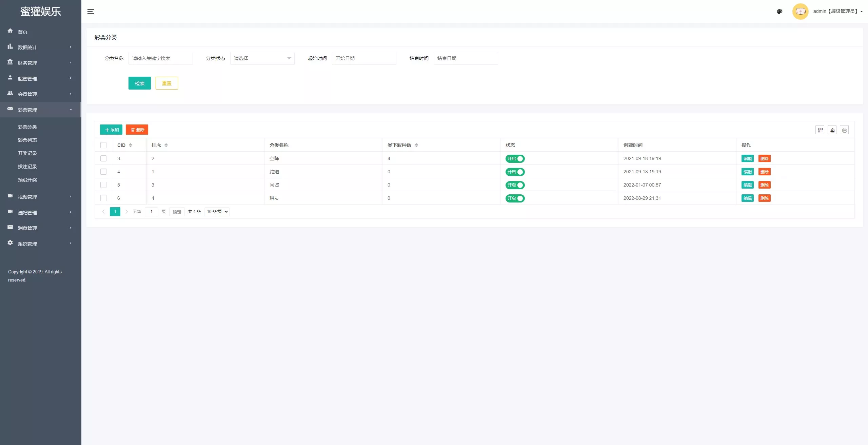Image resolution: width=868 pixels, height=445 pixels.
Task: Click the table print icon
Action: click(845, 130)
